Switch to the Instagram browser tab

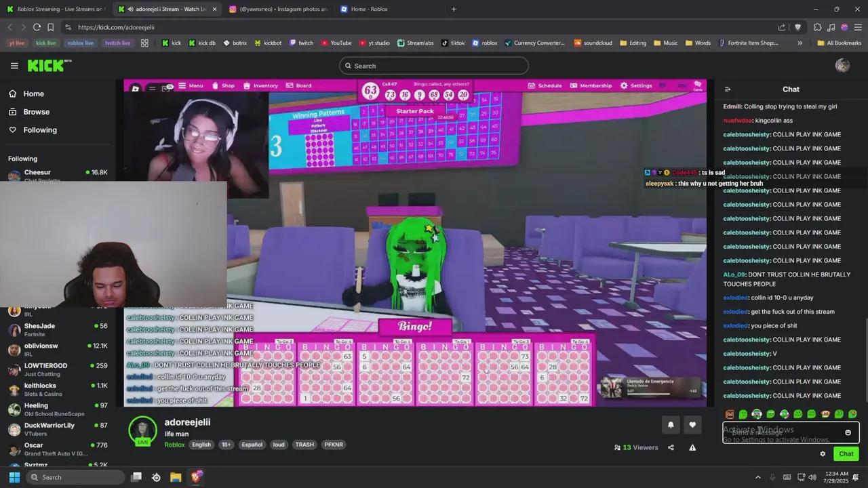(278, 9)
